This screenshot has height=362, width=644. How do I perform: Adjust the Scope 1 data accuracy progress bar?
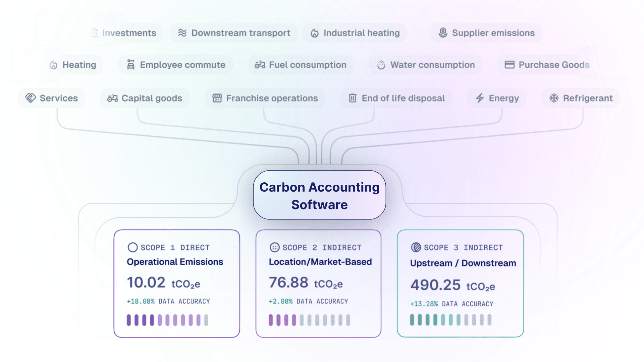pos(167,320)
